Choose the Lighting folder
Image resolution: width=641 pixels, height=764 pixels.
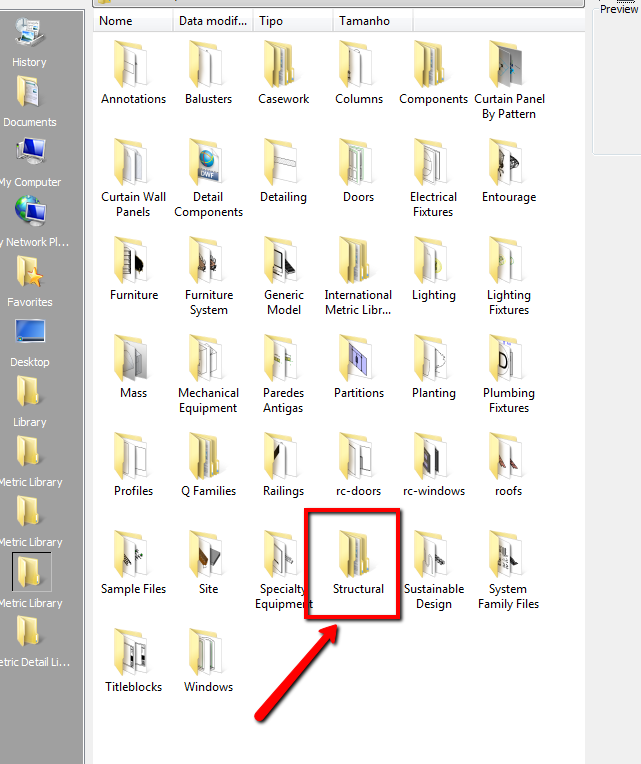(x=434, y=269)
